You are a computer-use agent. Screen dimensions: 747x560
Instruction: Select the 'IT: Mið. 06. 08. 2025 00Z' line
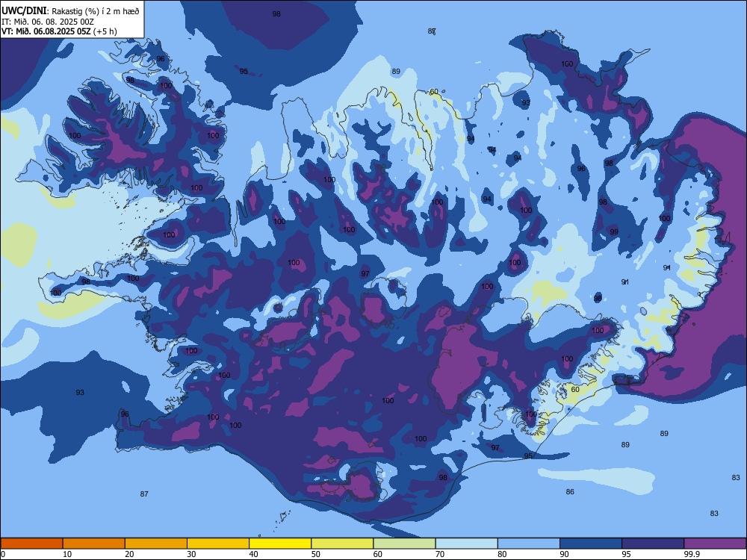(x=48, y=22)
